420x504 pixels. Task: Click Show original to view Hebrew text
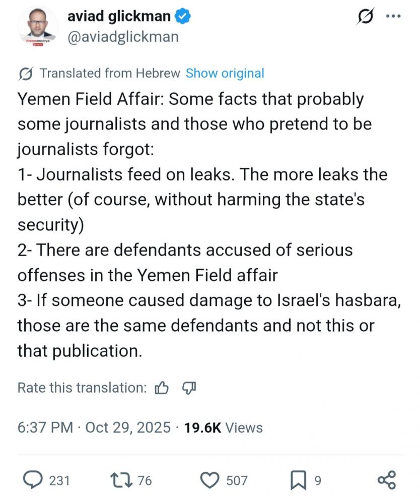(225, 73)
